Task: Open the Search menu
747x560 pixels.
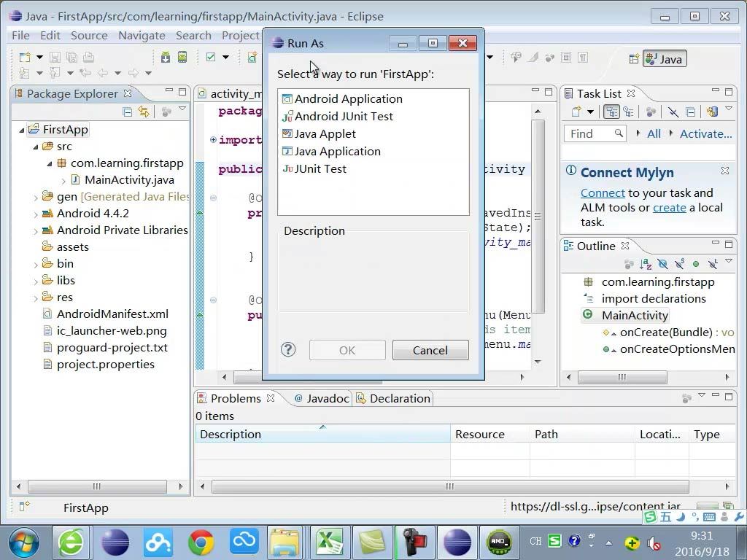Action: pyautogui.click(x=193, y=36)
